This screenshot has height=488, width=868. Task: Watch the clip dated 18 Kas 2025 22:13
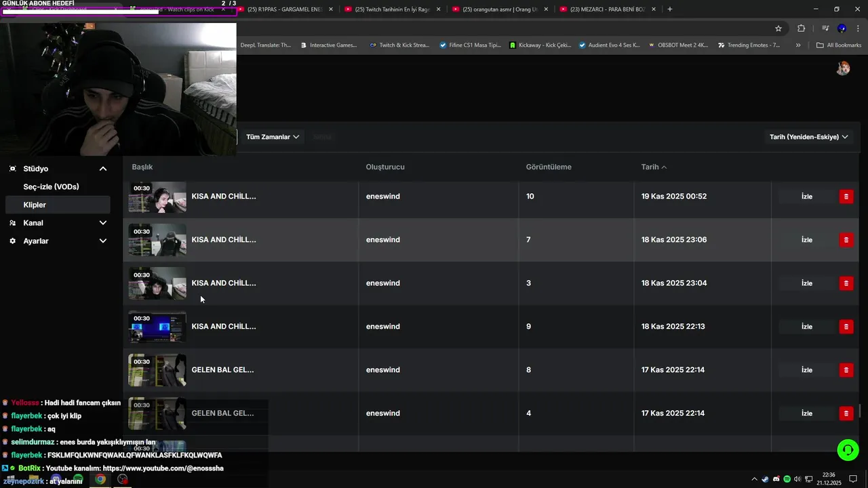click(807, 327)
